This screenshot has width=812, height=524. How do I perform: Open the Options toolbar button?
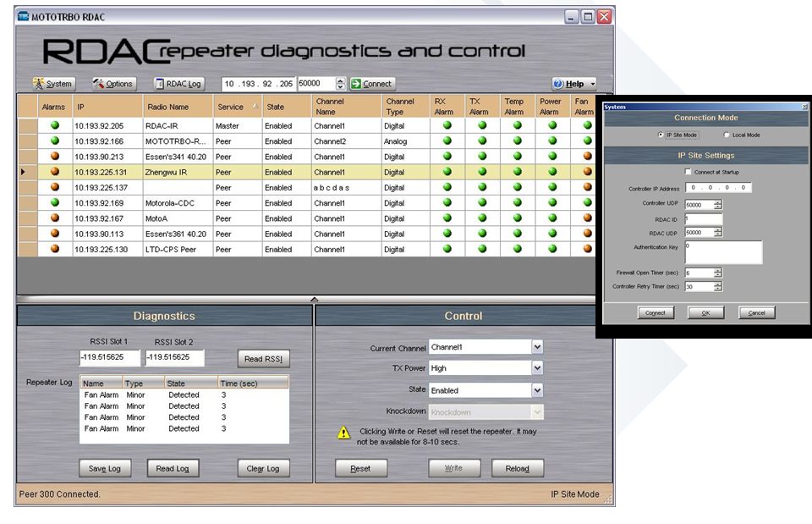point(112,84)
